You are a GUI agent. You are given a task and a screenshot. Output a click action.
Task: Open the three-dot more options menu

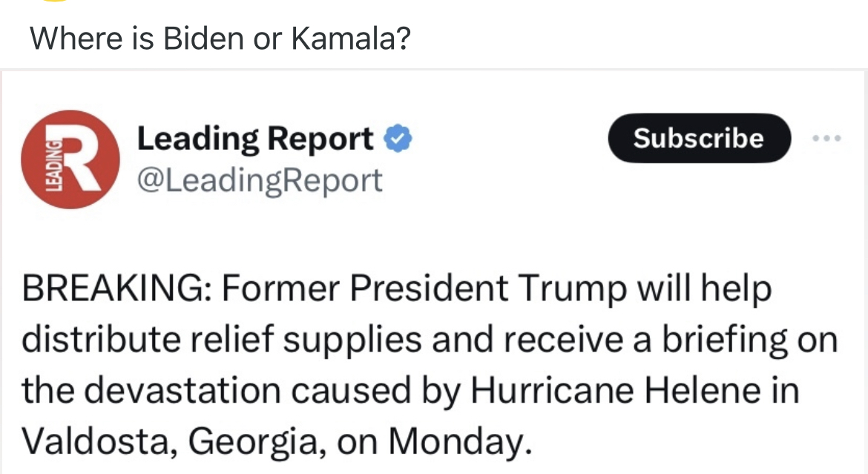pos(828,138)
